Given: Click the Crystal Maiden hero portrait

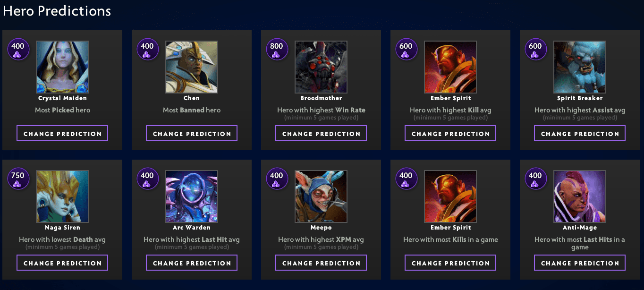Looking at the screenshot, I should 62,67.
